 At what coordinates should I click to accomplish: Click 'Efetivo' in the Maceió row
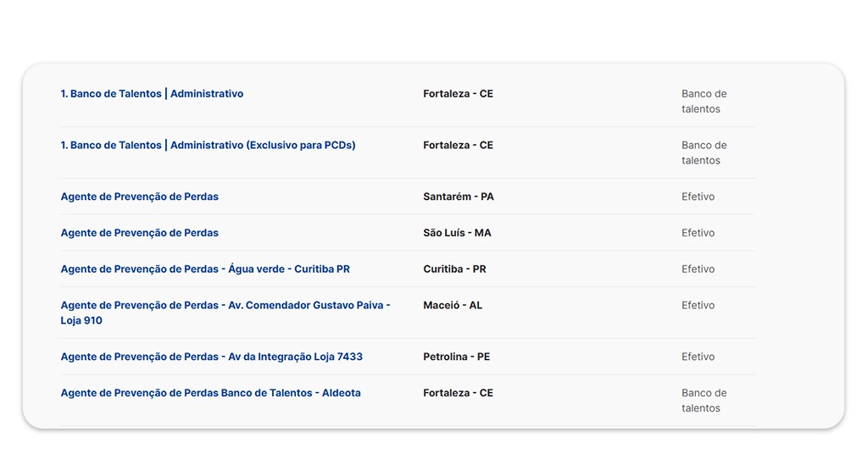point(698,306)
